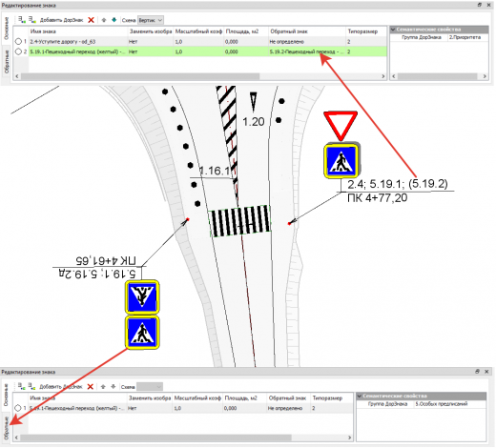Move sign up with top panel arrow
The height and width of the screenshot is (448, 496).
click(x=104, y=20)
